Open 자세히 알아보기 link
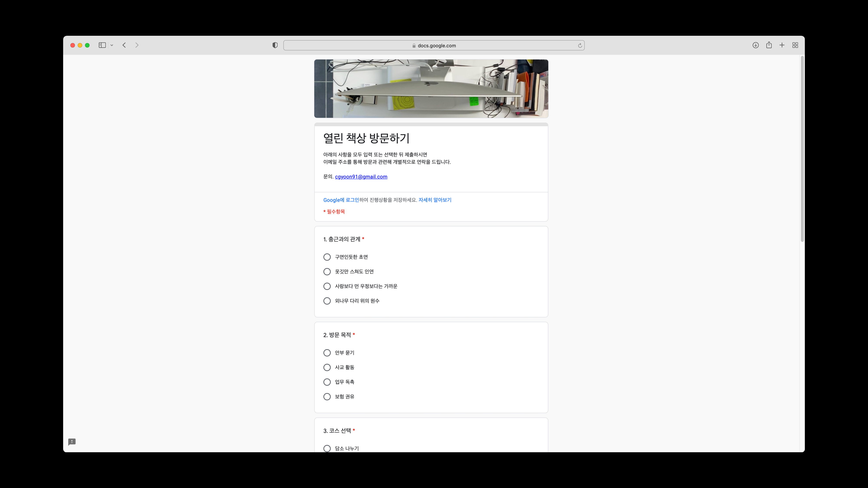Viewport: 868px width, 488px height. click(x=435, y=200)
